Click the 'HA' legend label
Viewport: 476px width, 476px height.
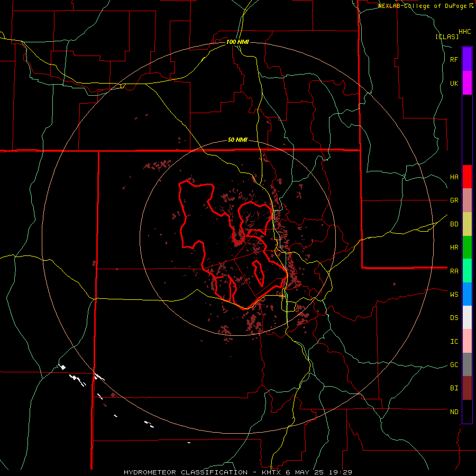tap(454, 177)
